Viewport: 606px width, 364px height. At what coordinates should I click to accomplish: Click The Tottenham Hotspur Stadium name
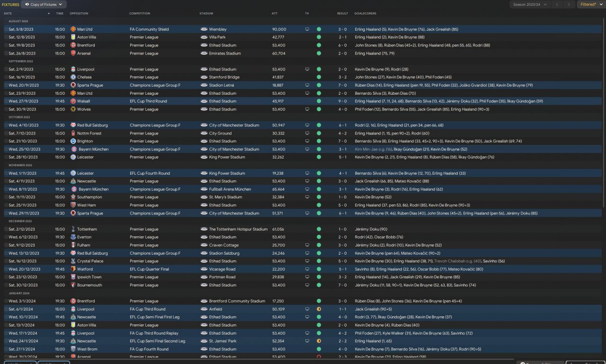coord(238,229)
